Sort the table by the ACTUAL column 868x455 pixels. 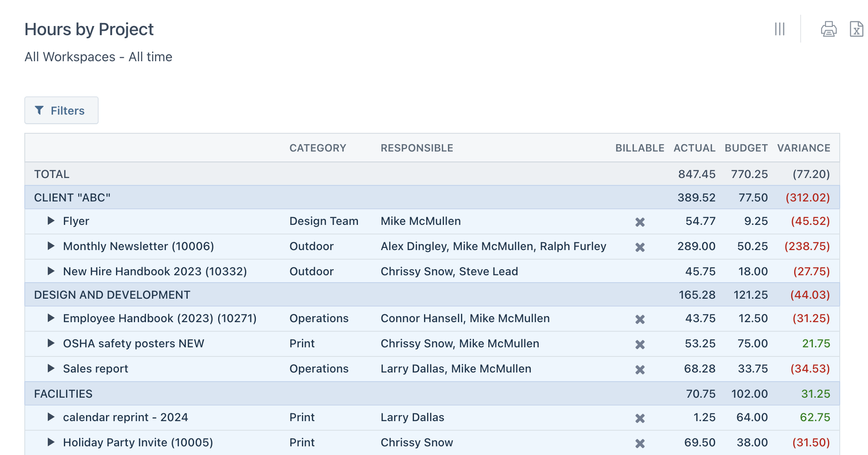[694, 148]
